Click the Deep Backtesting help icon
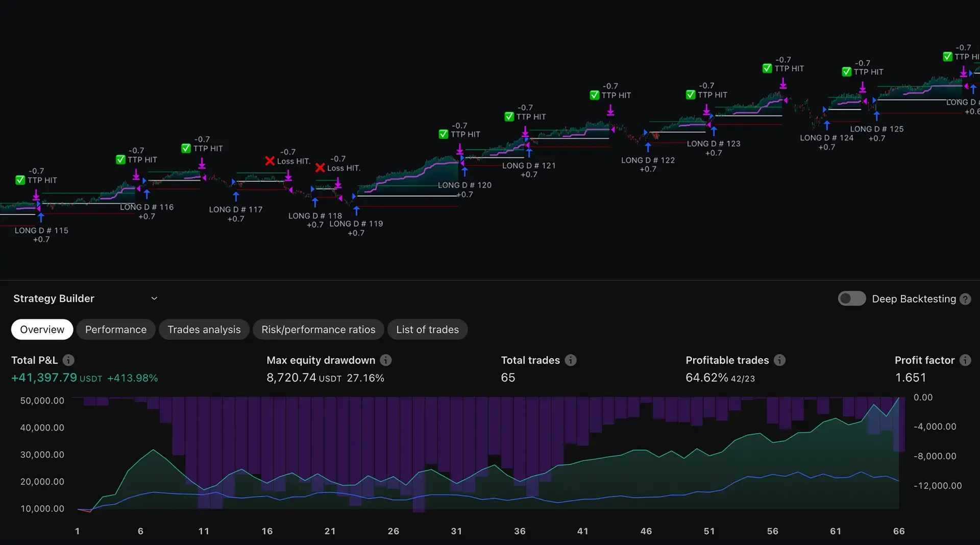This screenshot has width=980, height=545. pyautogui.click(x=965, y=299)
